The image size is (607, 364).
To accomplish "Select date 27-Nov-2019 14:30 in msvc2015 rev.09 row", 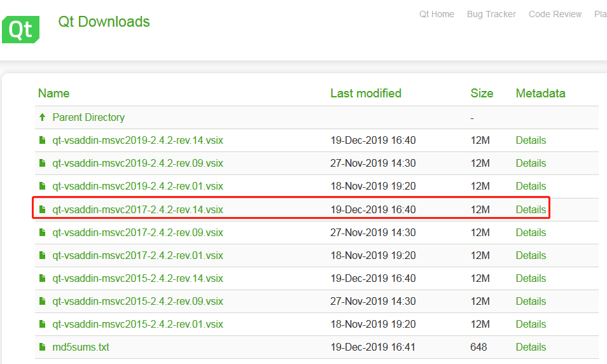I will [x=373, y=301].
